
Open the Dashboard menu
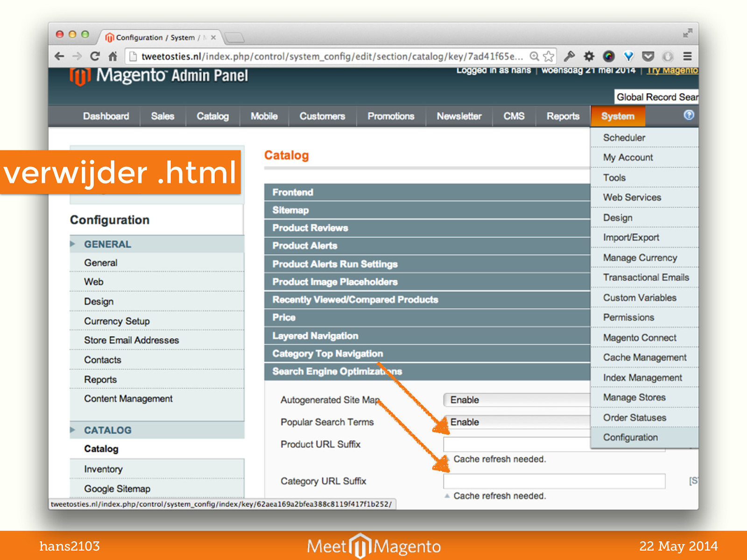tap(106, 116)
